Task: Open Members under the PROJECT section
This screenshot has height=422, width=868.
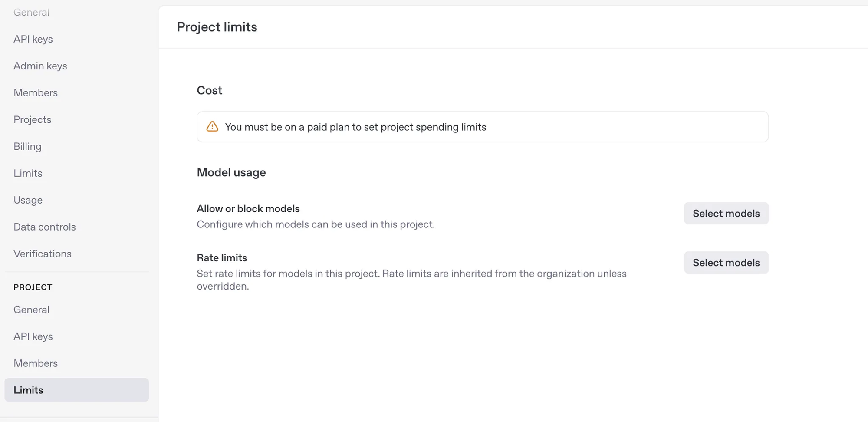Action: (35, 363)
